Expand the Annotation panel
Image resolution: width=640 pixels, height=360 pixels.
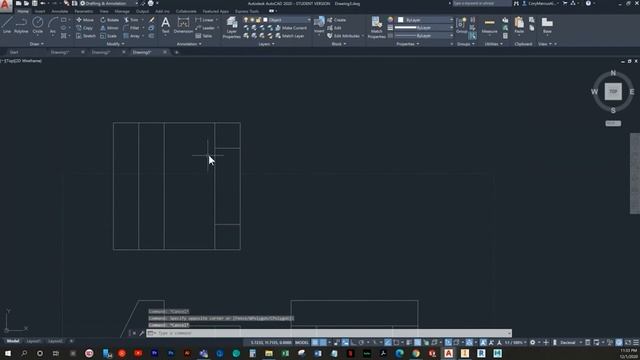point(189,44)
